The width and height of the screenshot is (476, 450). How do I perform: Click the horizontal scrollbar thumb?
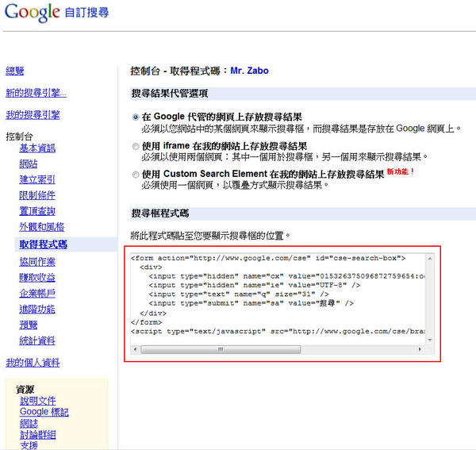tap(221, 349)
